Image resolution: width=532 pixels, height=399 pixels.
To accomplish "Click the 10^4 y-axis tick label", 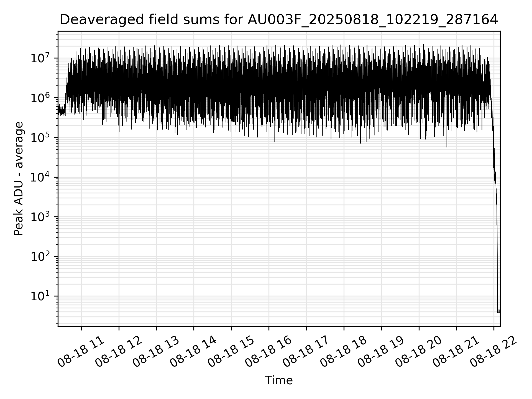I will coord(41,177).
